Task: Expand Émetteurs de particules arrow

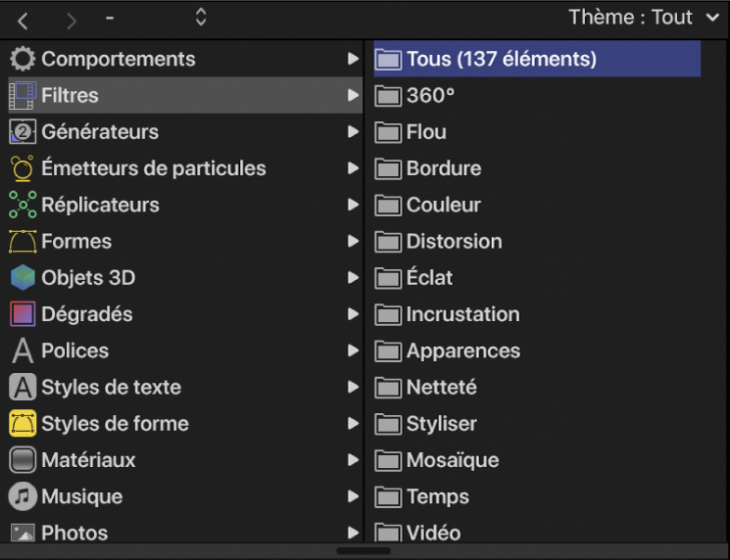Action: pyautogui.click(x=354, y=168)
